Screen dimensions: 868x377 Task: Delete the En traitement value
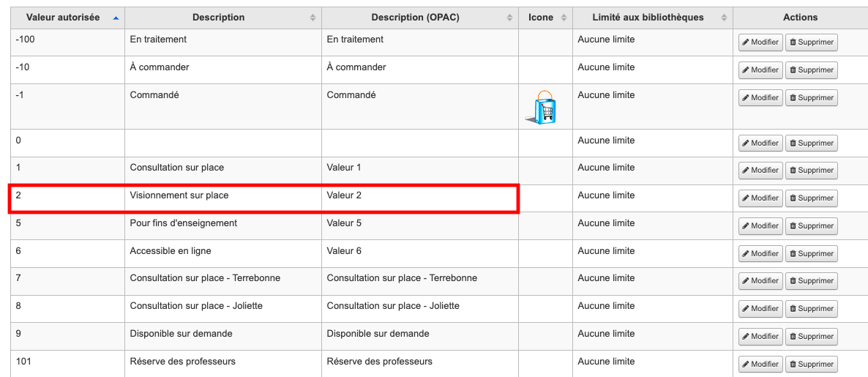(812, 42)
